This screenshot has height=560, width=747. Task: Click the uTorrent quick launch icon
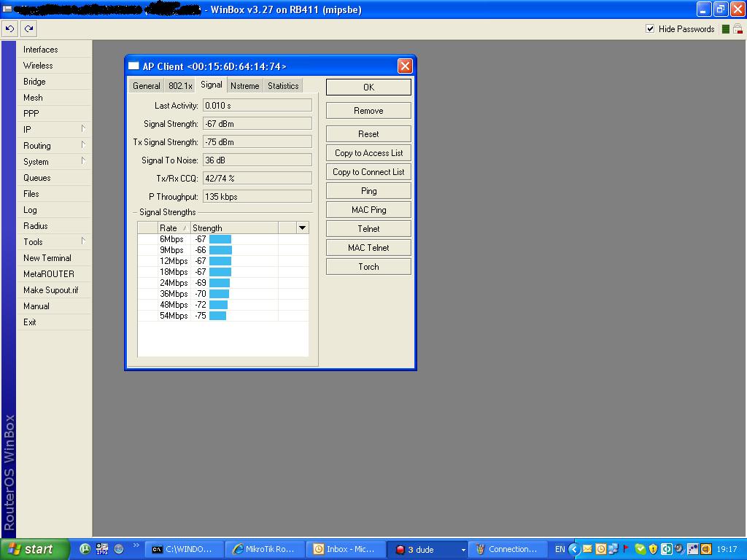pos(85,549)
